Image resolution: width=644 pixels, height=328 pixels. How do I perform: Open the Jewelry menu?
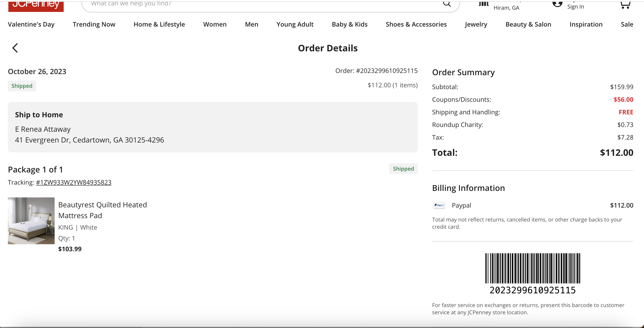[476, 24]
